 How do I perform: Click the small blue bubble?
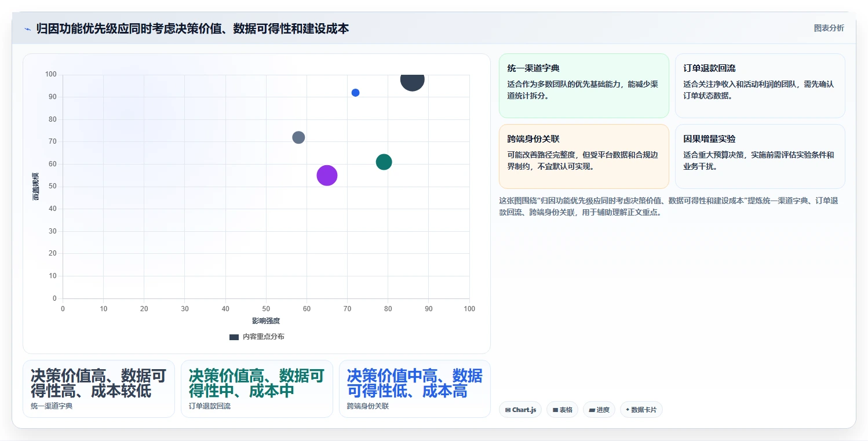coord(355,93)
